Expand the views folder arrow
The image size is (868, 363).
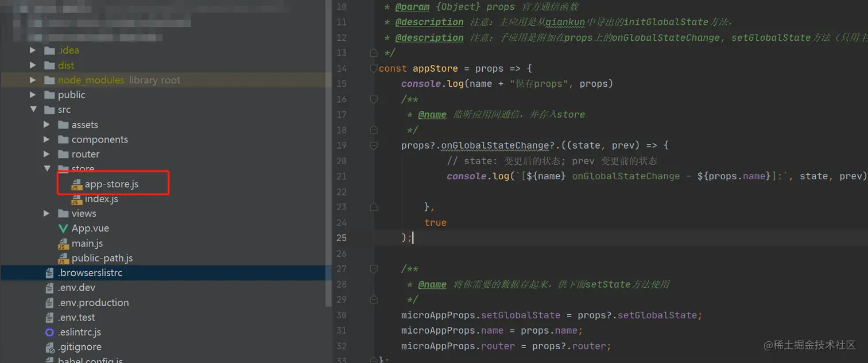[x=46, y=214]
